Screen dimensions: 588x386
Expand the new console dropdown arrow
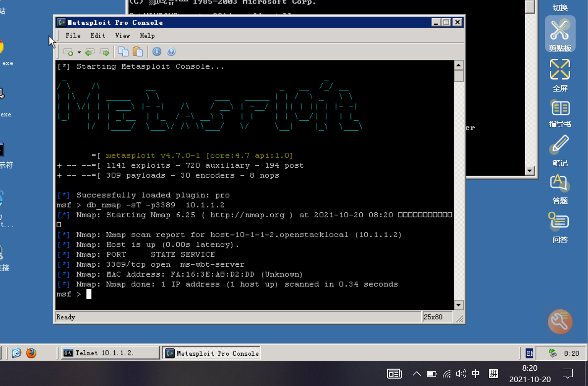[x=79, y=52]
